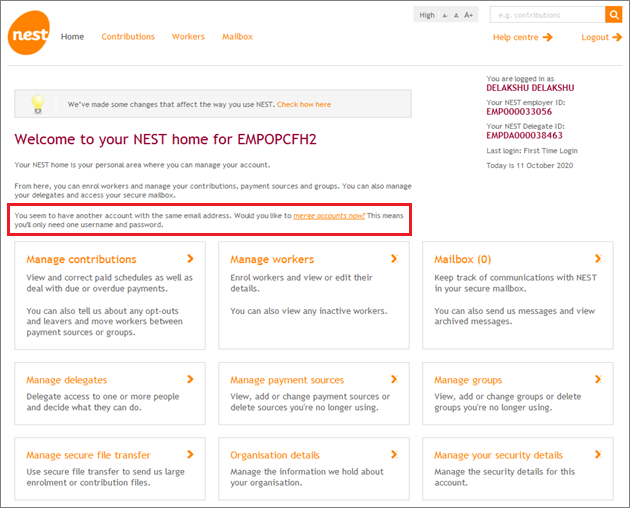The image size is (630, 508).
Task: Enable High contrast mode
Action: (427, 15)
